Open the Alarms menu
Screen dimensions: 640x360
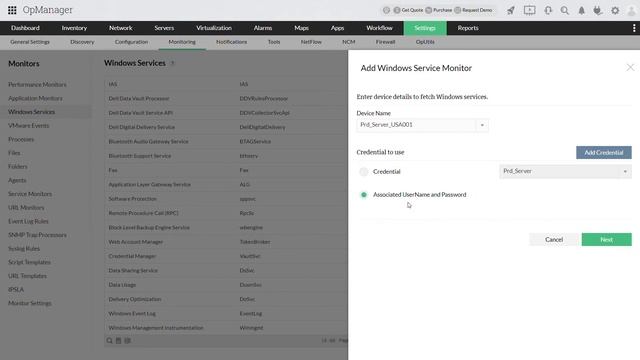click(263, 28)
